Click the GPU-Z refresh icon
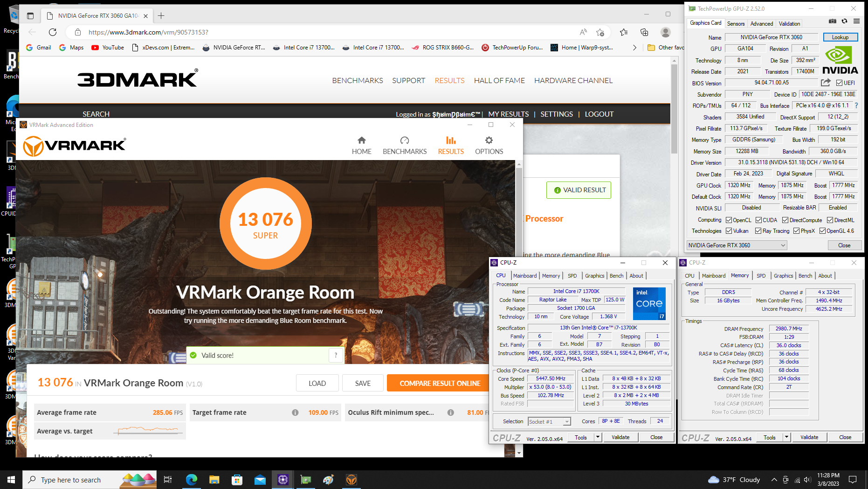 (844, 21)
